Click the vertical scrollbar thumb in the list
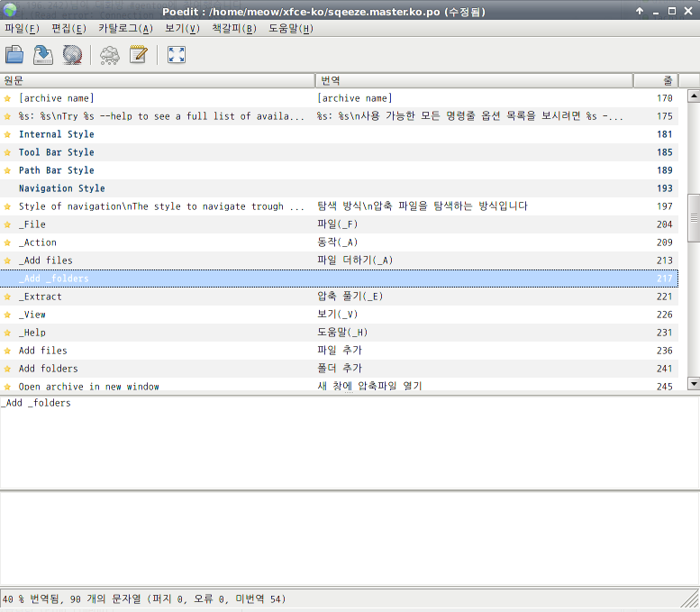700x612 pixels. point(693,218)
